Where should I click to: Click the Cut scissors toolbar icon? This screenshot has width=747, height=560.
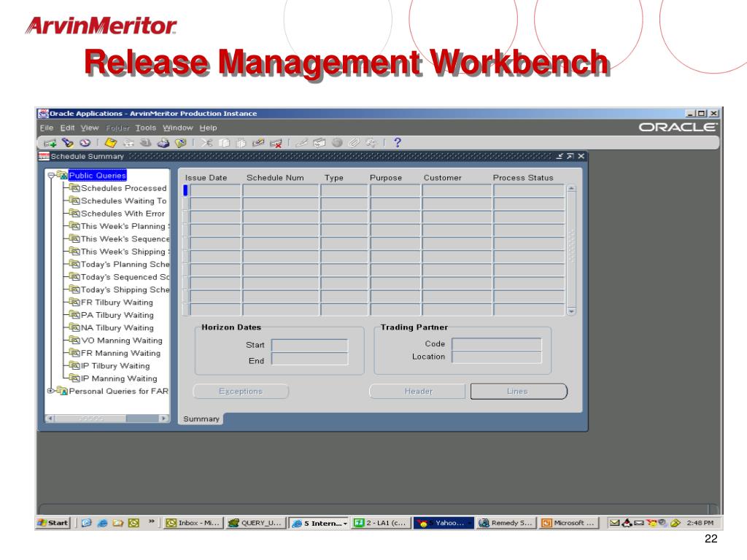pyautogui.click(x=206, y=142)
